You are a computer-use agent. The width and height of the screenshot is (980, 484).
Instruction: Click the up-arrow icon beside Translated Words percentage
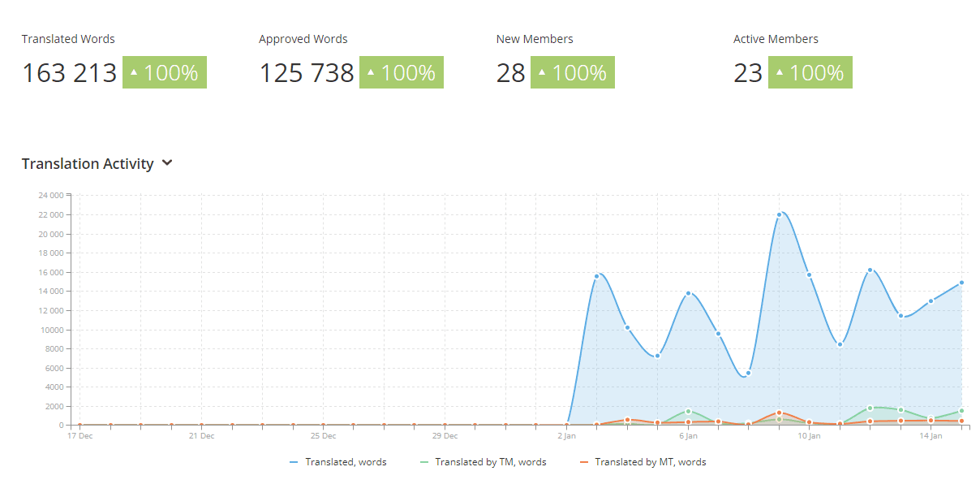pos(134,72)
